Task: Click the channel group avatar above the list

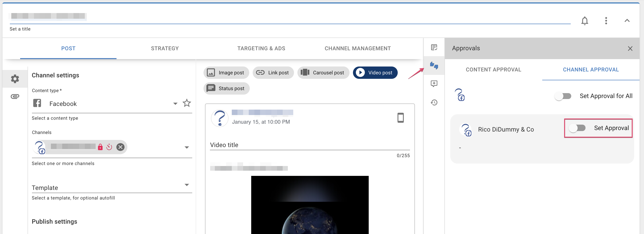Action: click(x=459, y=95)
